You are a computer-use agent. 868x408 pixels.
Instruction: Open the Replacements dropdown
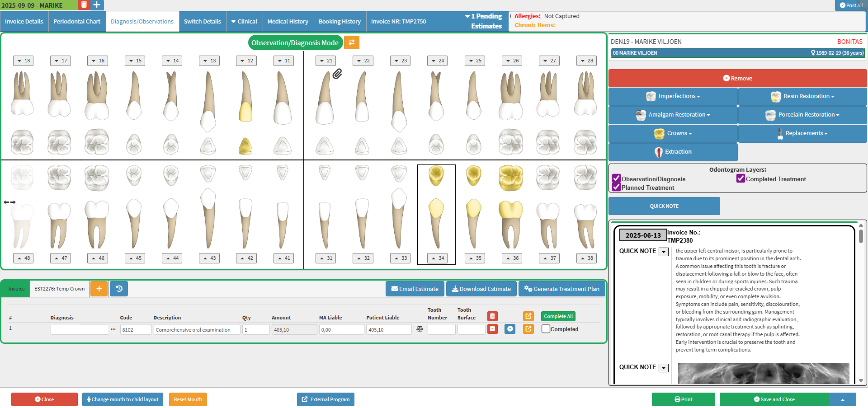(x=802, y=133)
